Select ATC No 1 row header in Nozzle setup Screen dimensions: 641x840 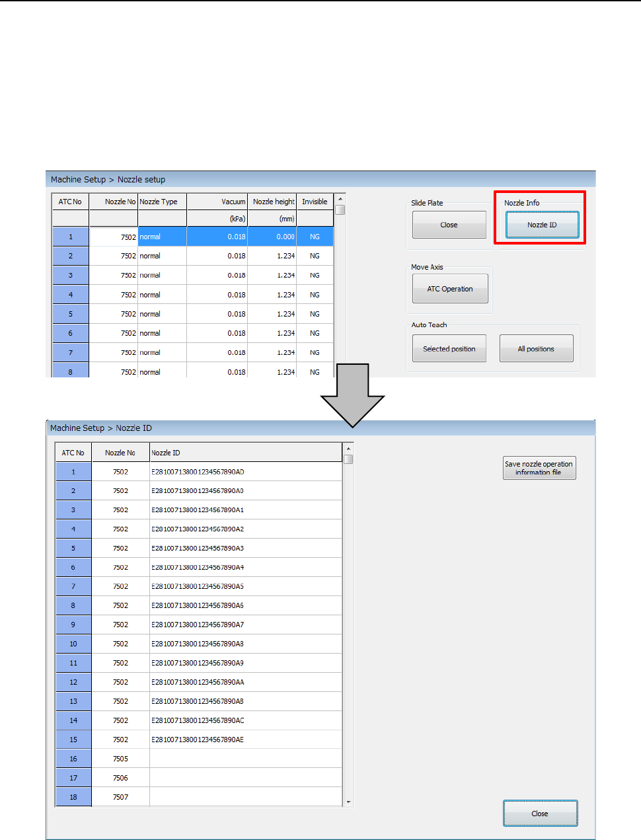click(x=71, y=237)
